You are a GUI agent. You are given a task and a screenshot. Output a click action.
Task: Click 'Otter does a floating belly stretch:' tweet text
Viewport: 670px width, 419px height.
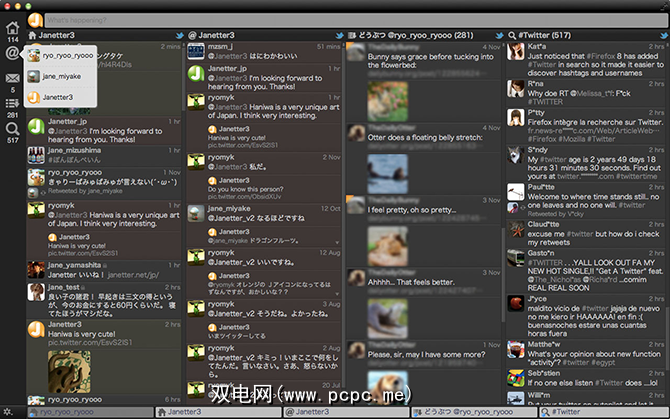coord(425,138)
